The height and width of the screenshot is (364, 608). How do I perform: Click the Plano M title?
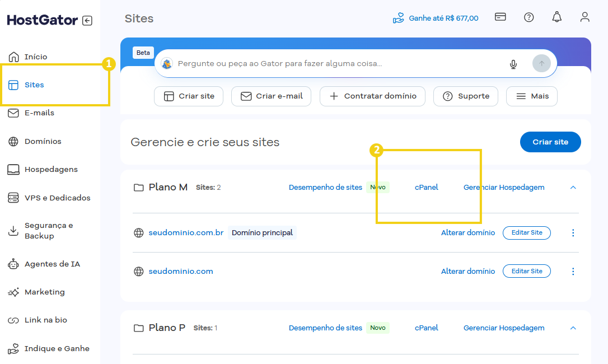click(169, 188)
